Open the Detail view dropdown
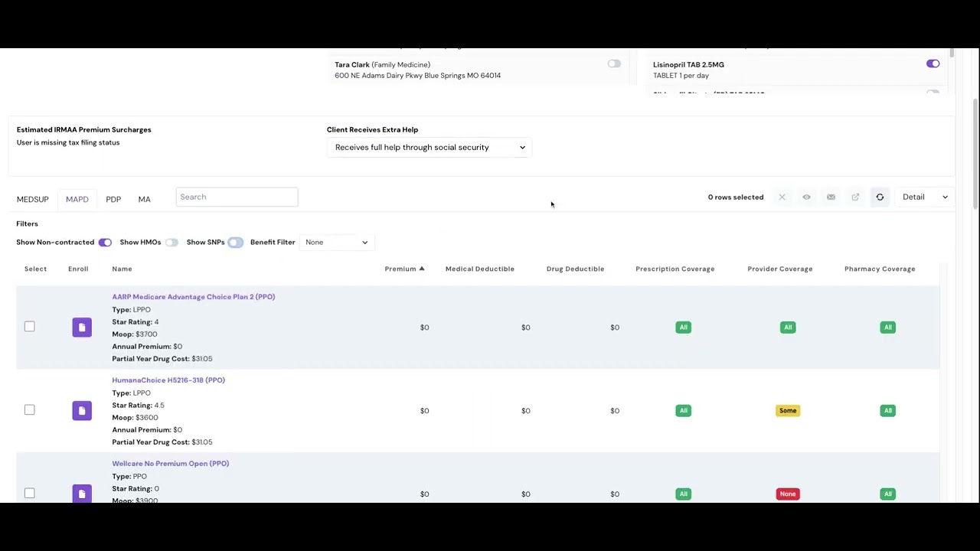The height and width of the screenshot is (551, 980). click(x=924, y=197)
